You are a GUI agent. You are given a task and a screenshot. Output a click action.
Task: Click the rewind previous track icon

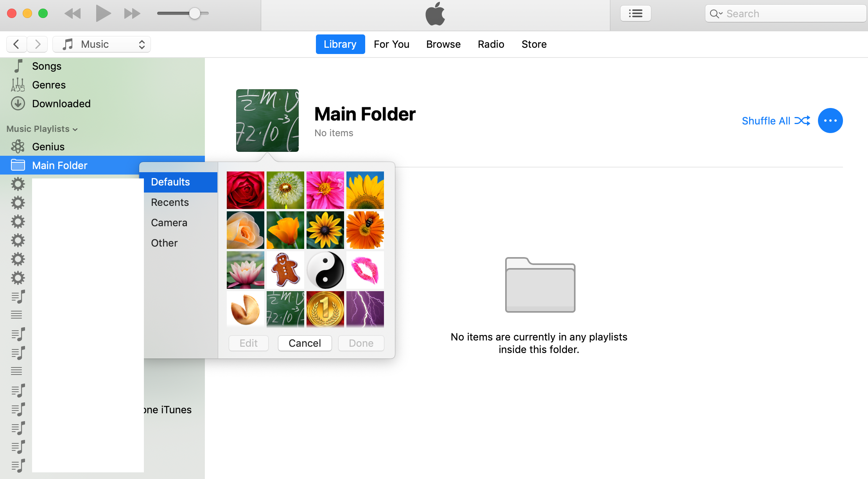pyautogui.click(x=73, y=14)
